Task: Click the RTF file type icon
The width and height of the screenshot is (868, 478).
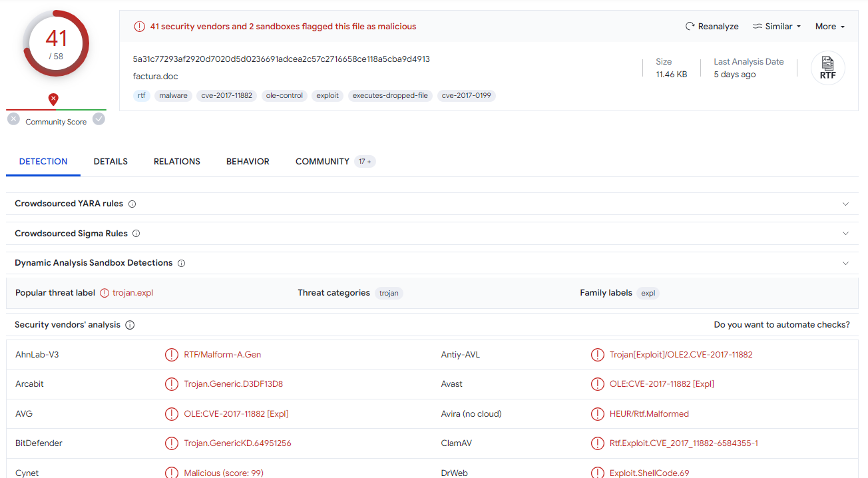Action: (x=828, y=68)
